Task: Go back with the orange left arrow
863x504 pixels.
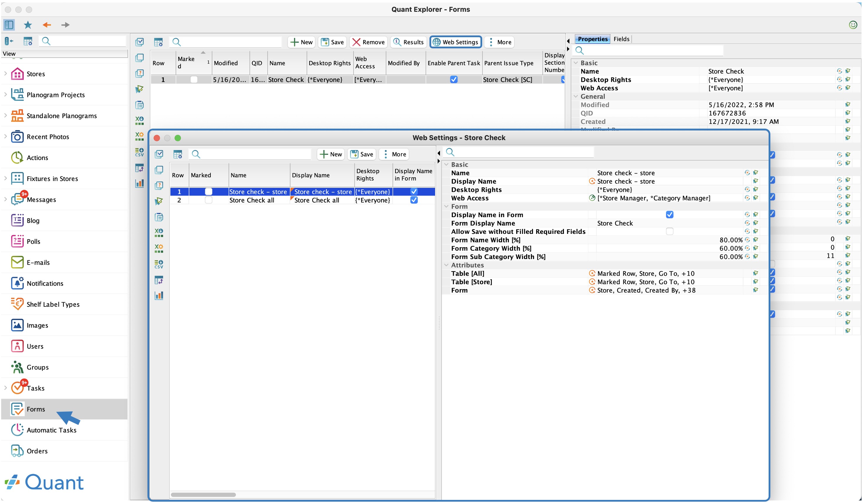Action: pyautogui.click(x=47, y=25)
